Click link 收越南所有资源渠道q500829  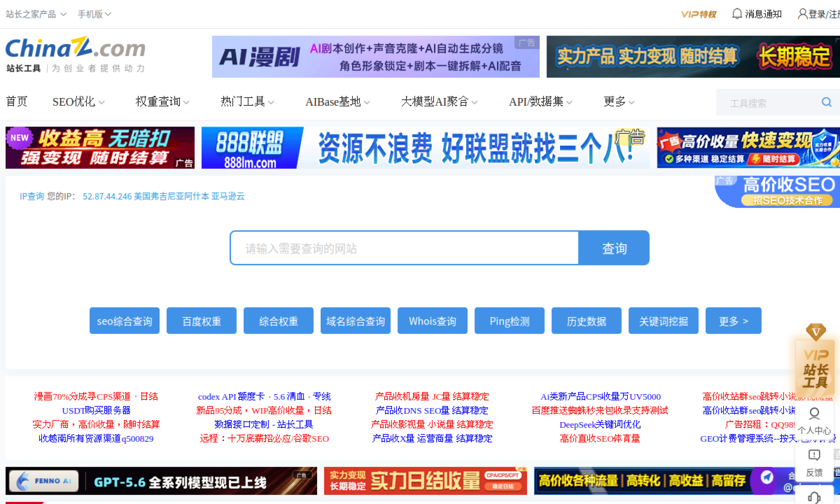[x=96, y=438]
